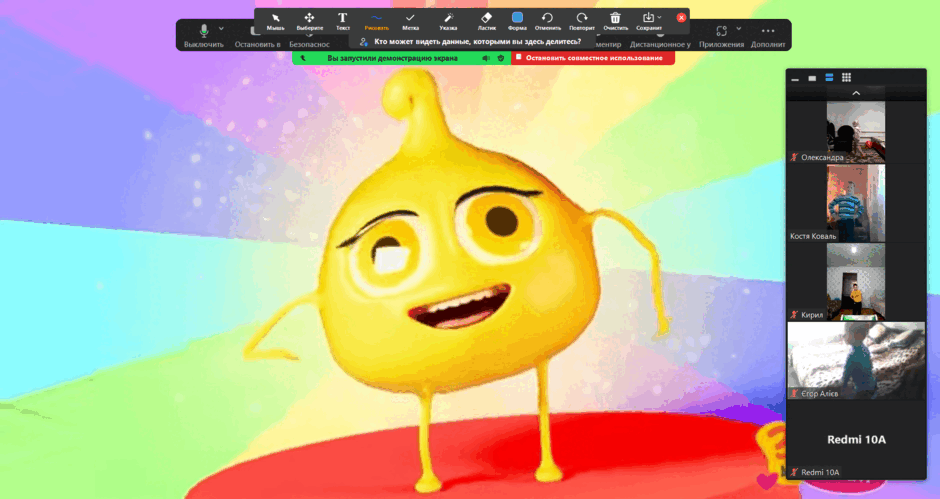Click the 'Олександра' name label

[x=822, y=157]
